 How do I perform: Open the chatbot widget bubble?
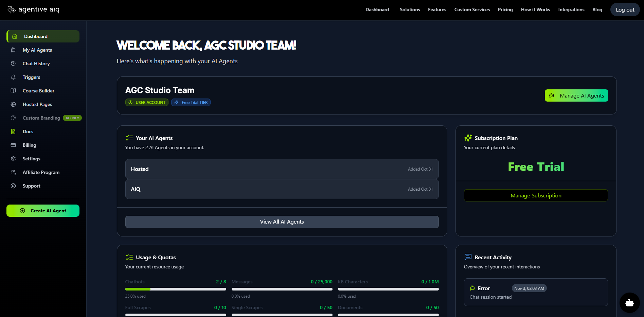coord(629,302)
